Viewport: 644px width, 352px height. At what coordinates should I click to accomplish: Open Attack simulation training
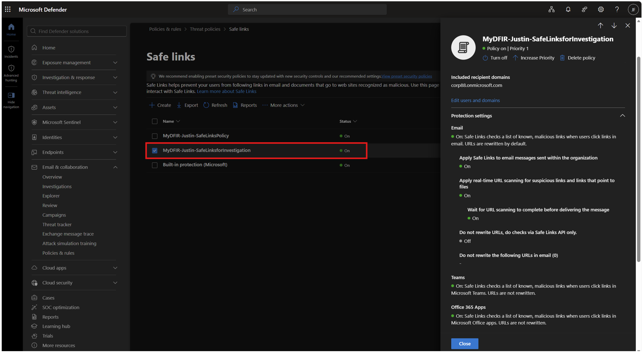69,243
